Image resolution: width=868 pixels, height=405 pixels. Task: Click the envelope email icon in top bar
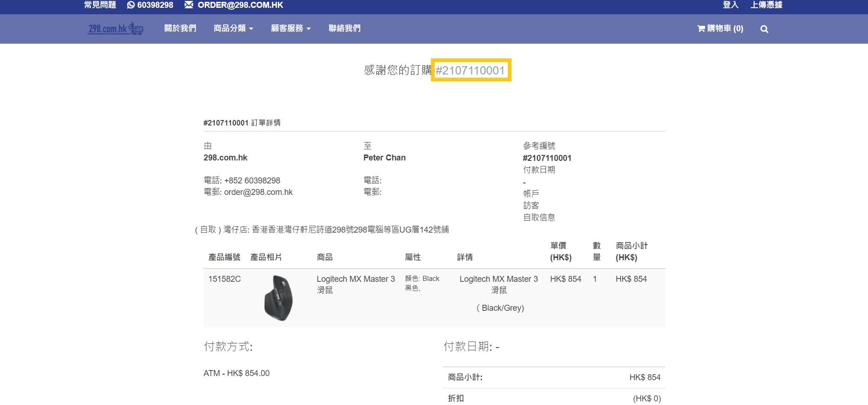189,5
